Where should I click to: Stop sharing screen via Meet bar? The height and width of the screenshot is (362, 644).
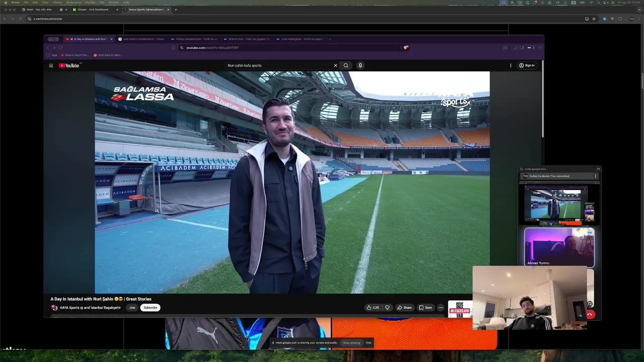point(352,343)
